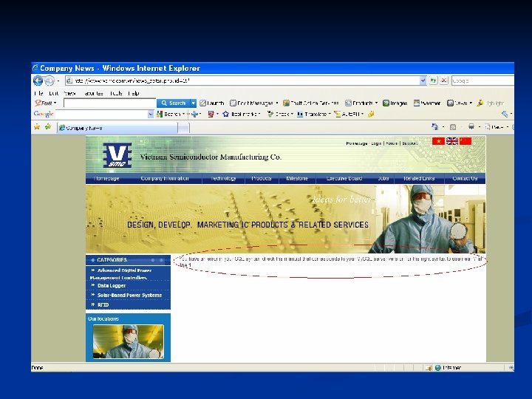Click the blue Search button
Screen dimensions: 532x399
[174, 103]
